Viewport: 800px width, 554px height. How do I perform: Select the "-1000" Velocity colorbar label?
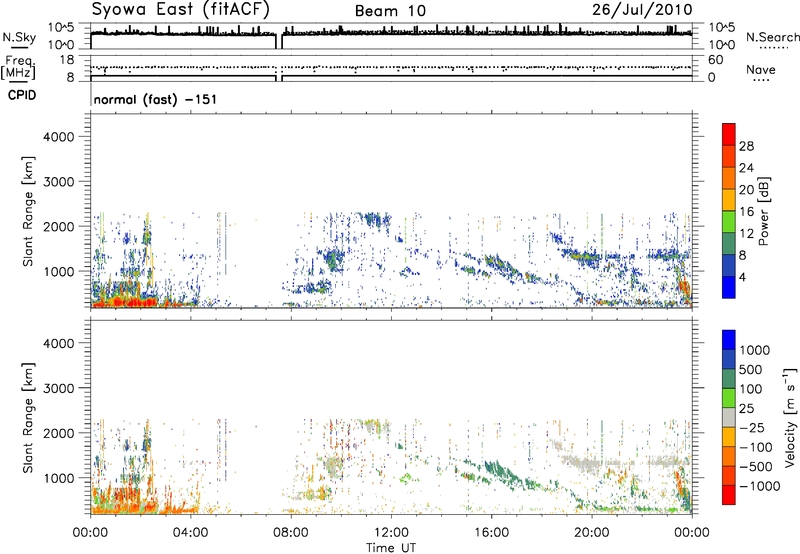760,486
